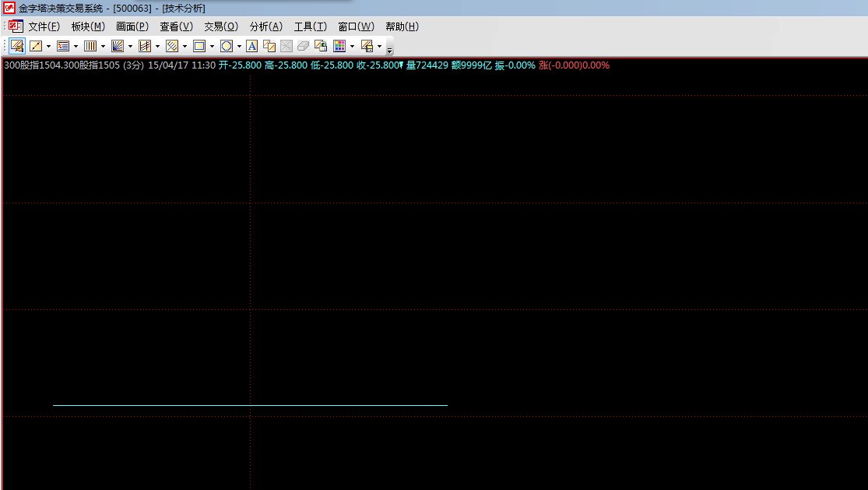Click the cyan horizontal line on chart
868x490 pixels.
click(x=249, y=405)
